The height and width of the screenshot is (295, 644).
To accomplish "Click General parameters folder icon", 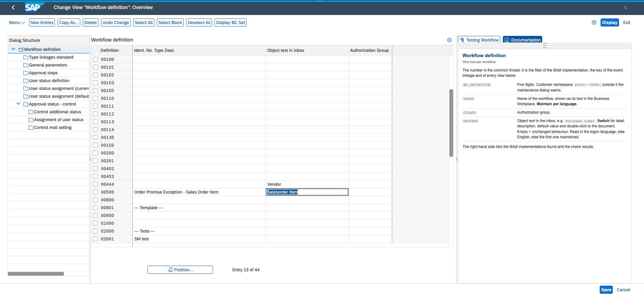I will (x=26, y=65).
